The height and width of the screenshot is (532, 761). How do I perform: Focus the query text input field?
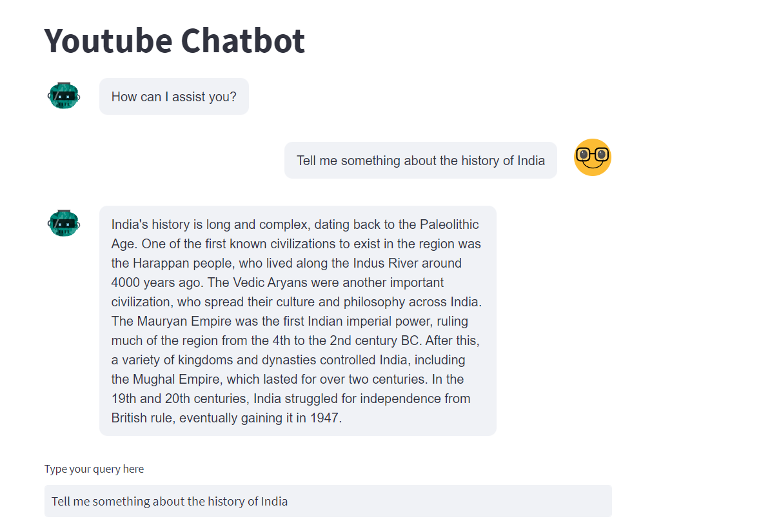[328, 501]
